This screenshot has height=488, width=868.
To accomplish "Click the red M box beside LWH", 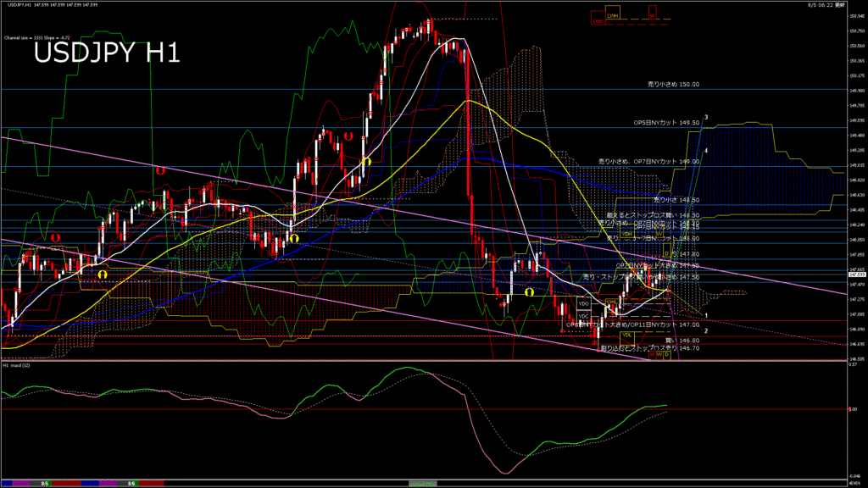I will [652, 14].
